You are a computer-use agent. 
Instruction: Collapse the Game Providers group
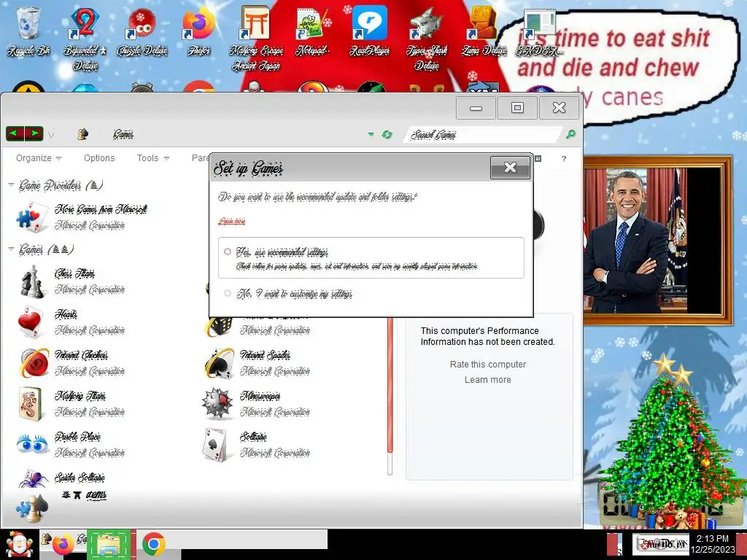[11, 184]
